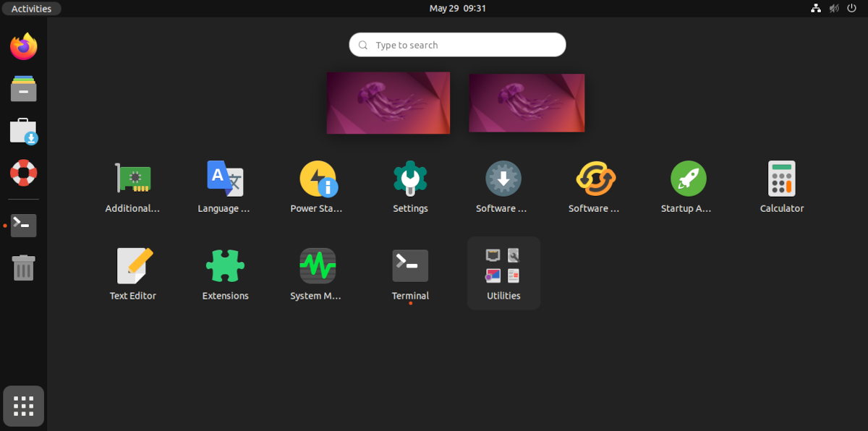This screenshot has width=868, height=431.
Task: Launch the System Monitor app
Action: [318, 265]
